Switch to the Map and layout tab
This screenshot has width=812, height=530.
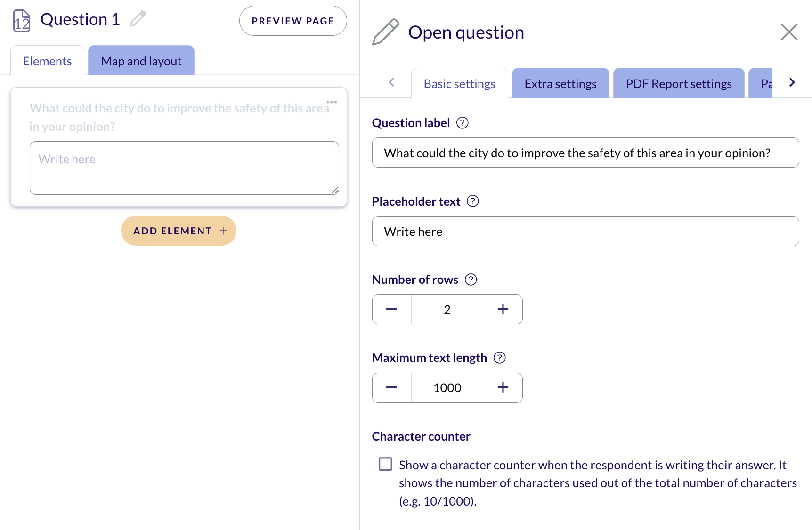(x=140, y=61)
